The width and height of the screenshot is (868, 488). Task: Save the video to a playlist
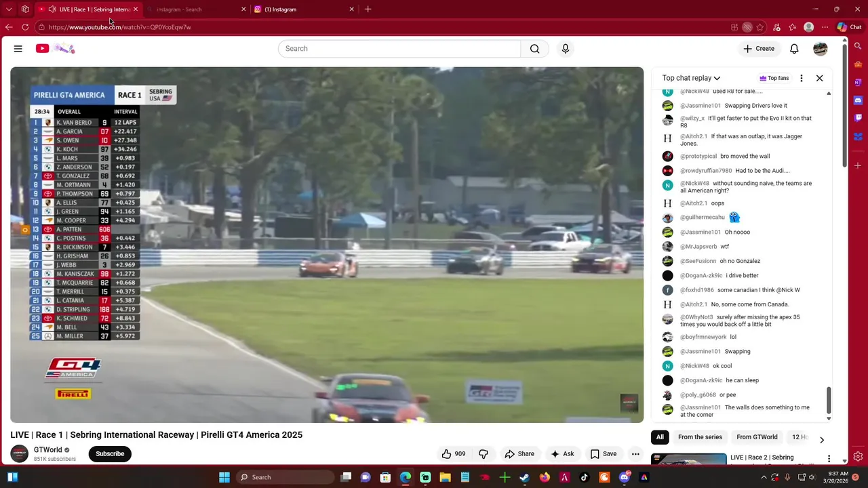604,454
